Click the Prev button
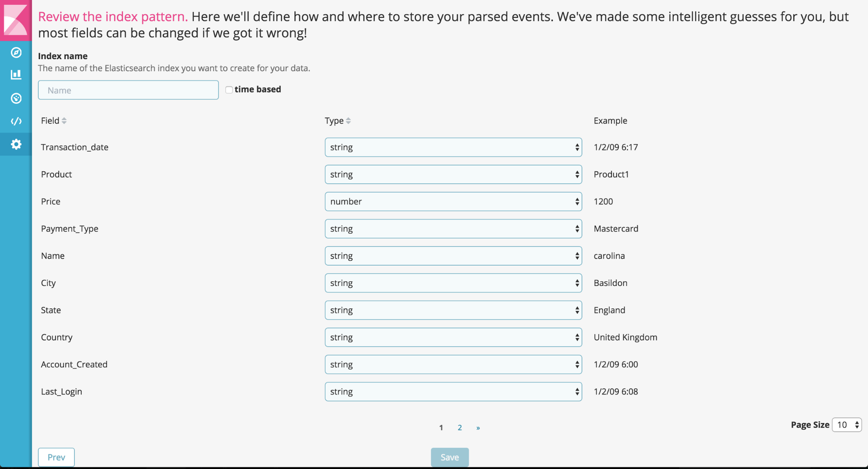 (56, 457)
